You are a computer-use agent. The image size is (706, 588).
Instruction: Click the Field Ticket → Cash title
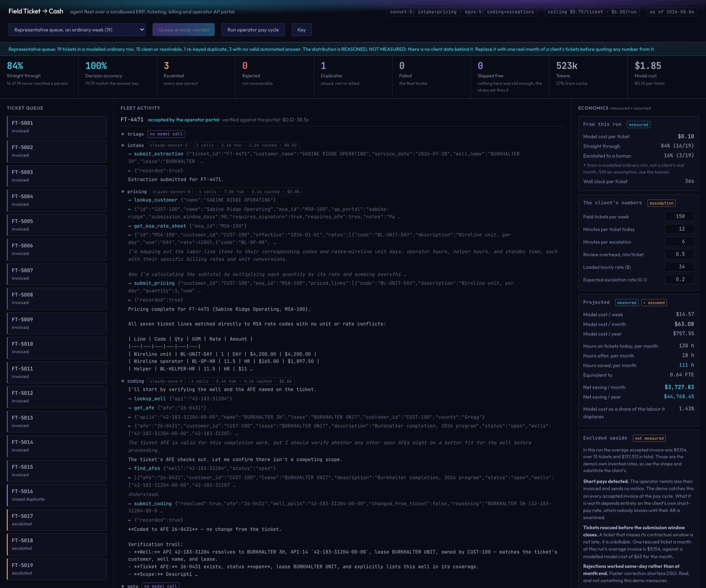[x=36, y=11]
